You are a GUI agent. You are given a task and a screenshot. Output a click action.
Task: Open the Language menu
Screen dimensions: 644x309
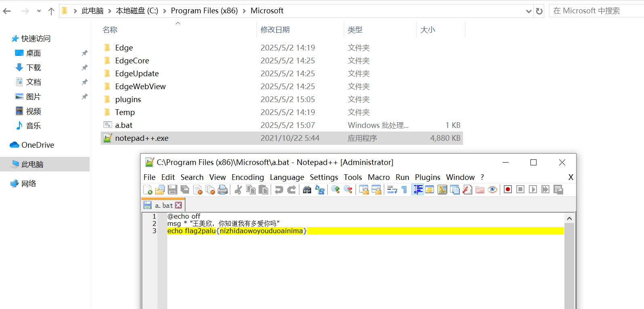point(287,177)
